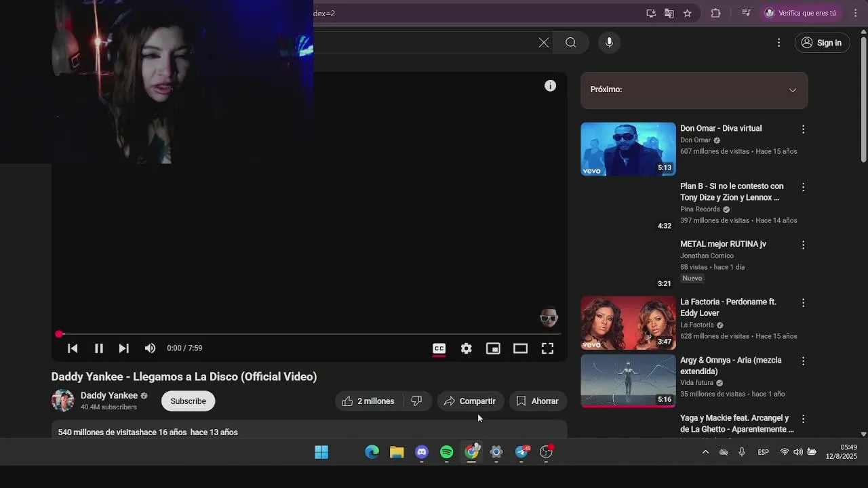Dislike the video thumbs-down
The image size is (868, 488).
416,401
